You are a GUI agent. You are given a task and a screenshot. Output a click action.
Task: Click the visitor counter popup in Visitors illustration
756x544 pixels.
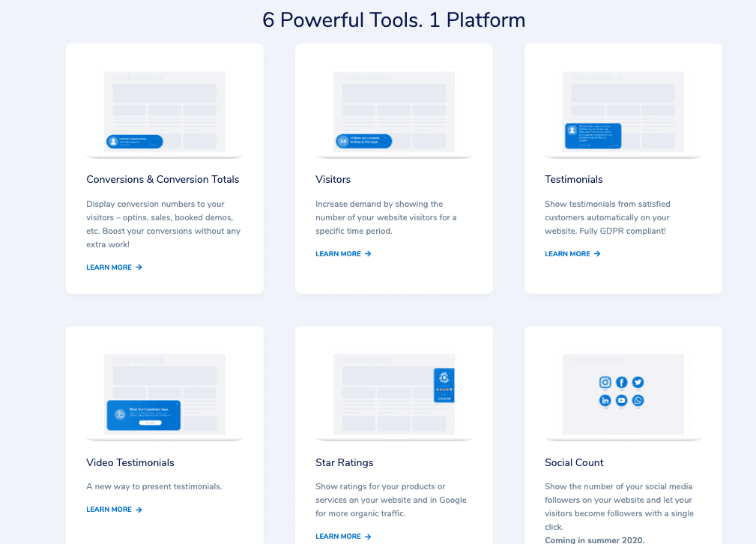tap(363, 141)
